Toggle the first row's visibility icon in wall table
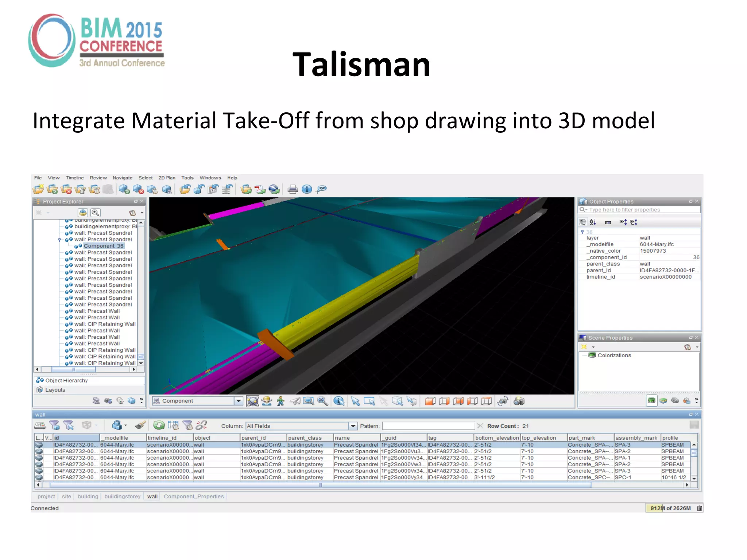 coord(39,445)
